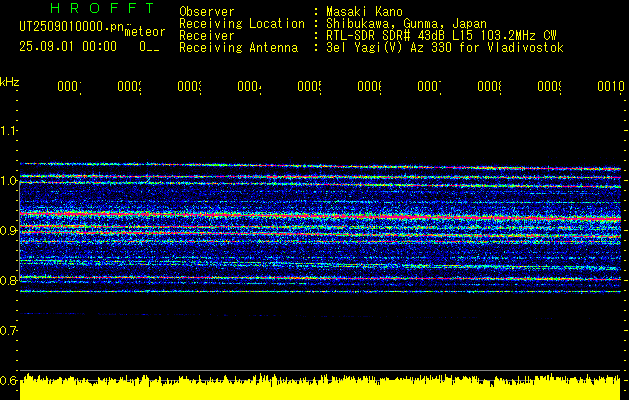Click the 1.1 frequency axis label
The height and width of the screenshot is (400, 629).
point(8,130)
